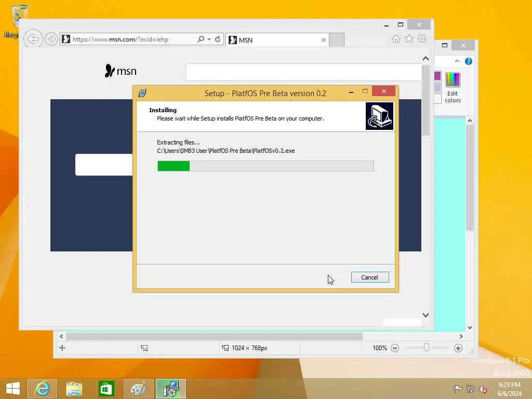Click Paint vertical scrollbar down arrow

(x=470, y=328)
